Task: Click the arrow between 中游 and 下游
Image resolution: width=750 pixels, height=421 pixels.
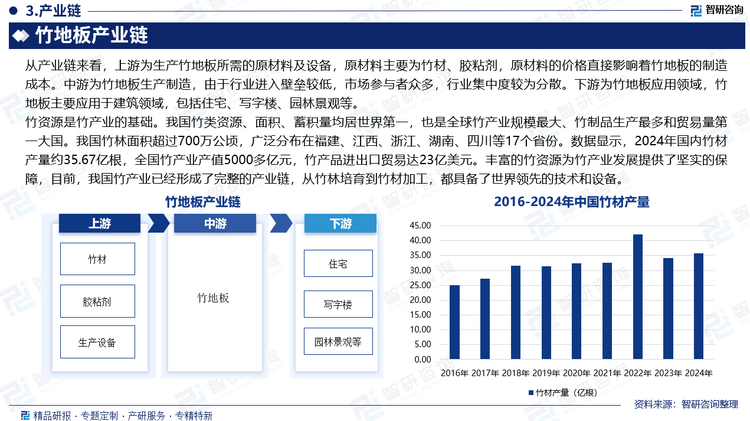Action: (281, 223)
